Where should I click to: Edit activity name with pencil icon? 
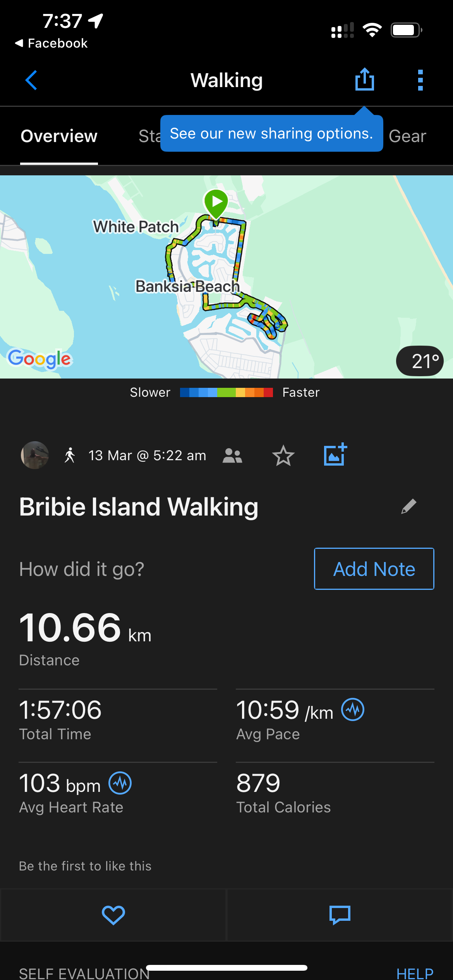(x=408, y=506)
